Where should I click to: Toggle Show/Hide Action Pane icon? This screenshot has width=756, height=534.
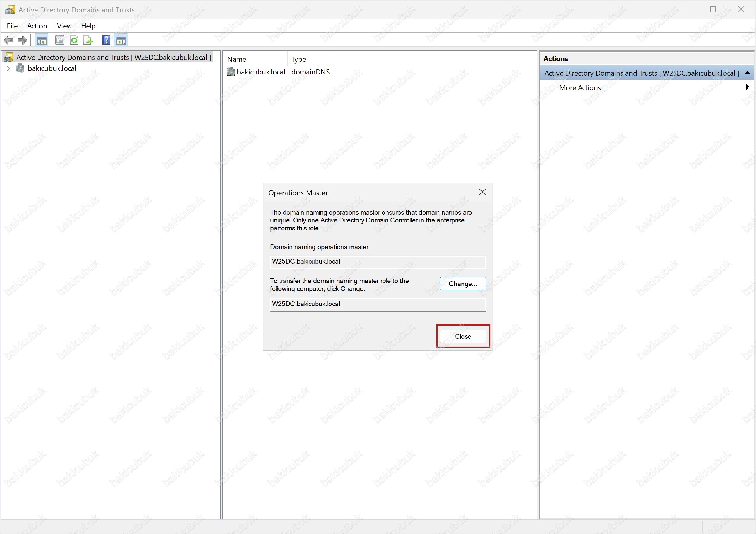[x=121, y=41]
